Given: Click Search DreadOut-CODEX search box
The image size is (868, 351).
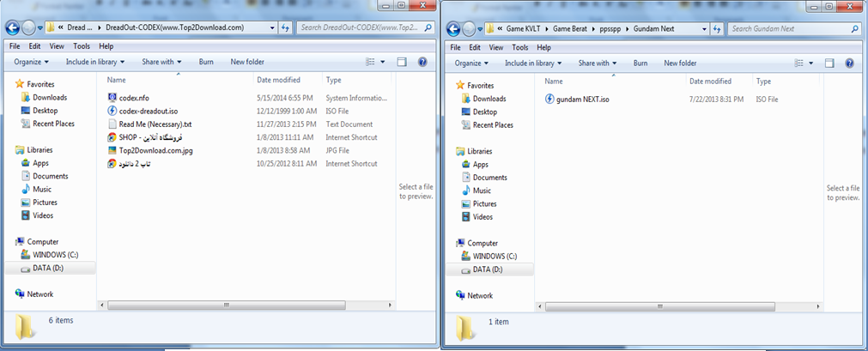Looking at the screenshot, I should 365,27.
